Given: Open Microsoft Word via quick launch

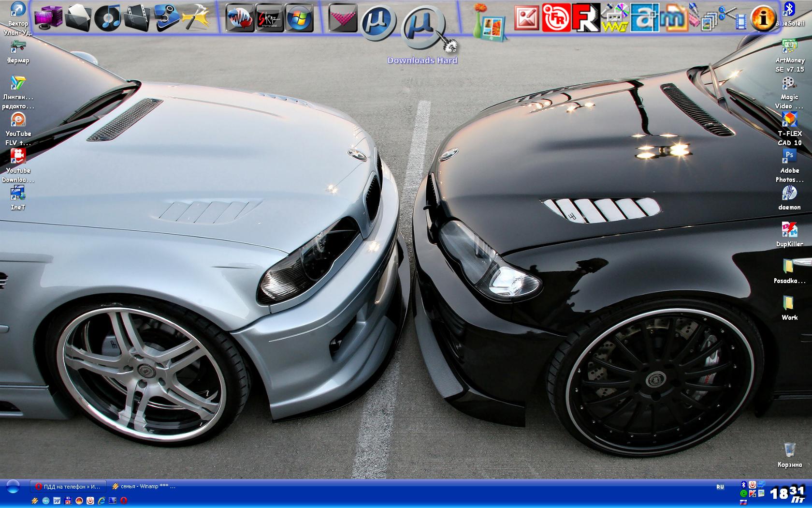Looking at the screenshot, I should click(57, 501).
